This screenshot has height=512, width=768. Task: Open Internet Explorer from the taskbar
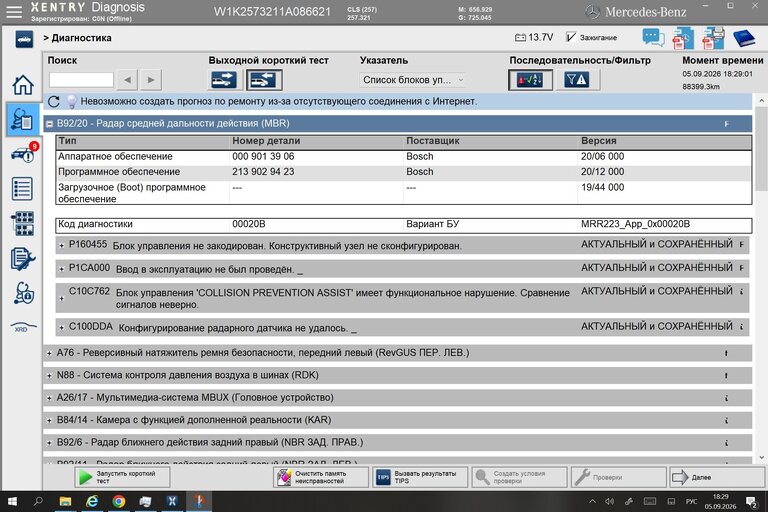tap(92, 501)
